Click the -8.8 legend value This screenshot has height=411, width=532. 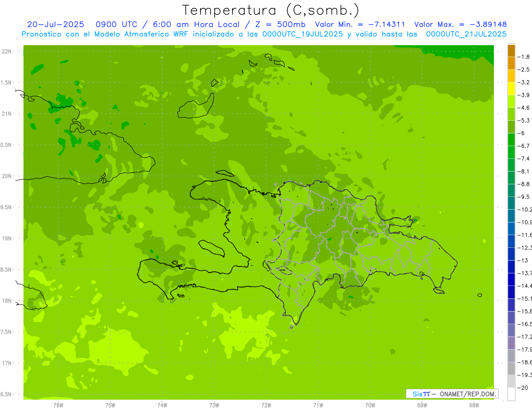pos(524,184)
